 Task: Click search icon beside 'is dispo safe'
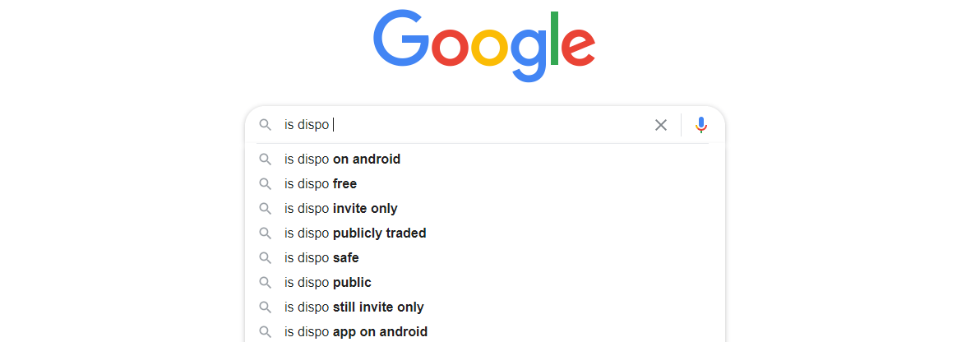[x=266, y=257]
